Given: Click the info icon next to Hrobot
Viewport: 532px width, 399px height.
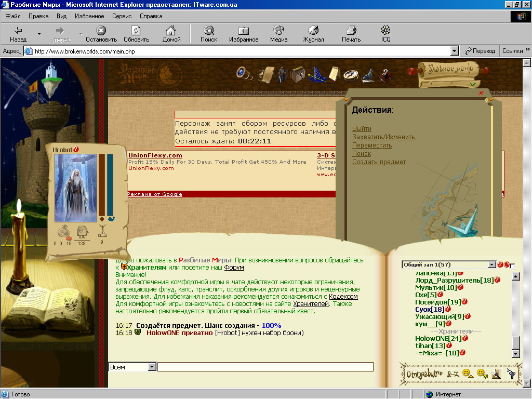Looking at the screenshot, I should coord(76,150).
